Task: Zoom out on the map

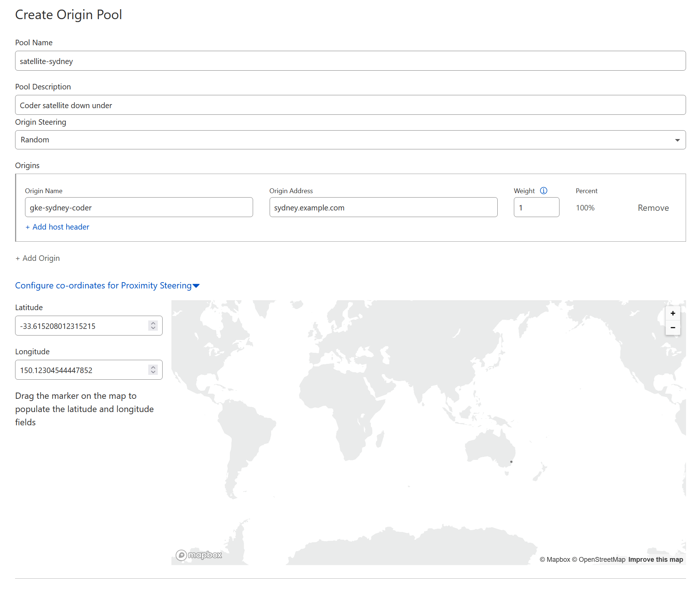Action: 672,327
